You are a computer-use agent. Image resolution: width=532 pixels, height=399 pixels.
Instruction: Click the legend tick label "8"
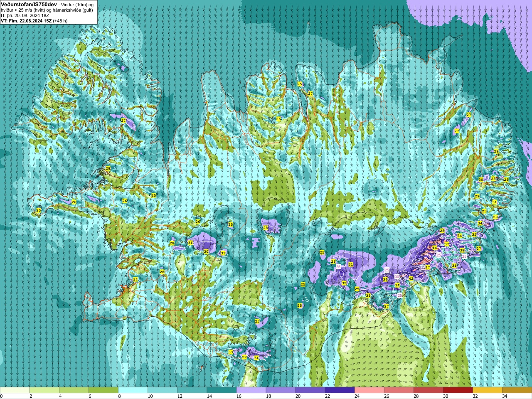[x=119, y=396]
